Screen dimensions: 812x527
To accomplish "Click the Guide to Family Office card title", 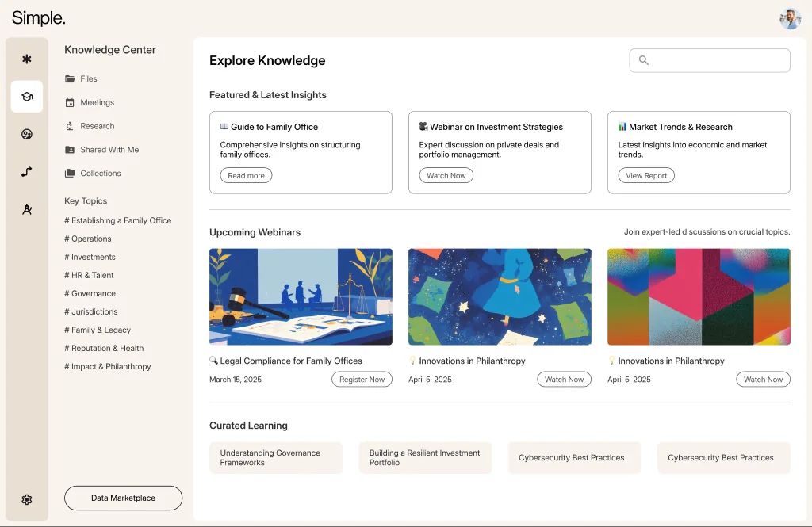I will pos(274,127).
